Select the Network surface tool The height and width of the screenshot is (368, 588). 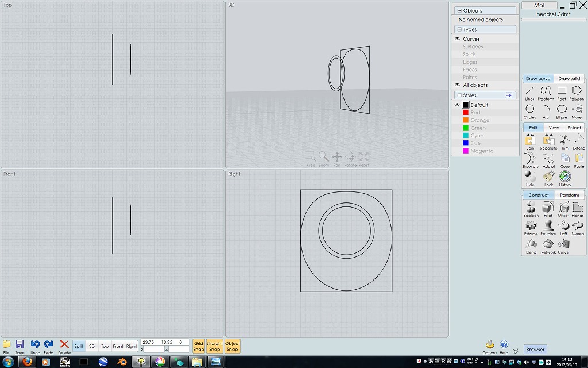tap(548, 246)
